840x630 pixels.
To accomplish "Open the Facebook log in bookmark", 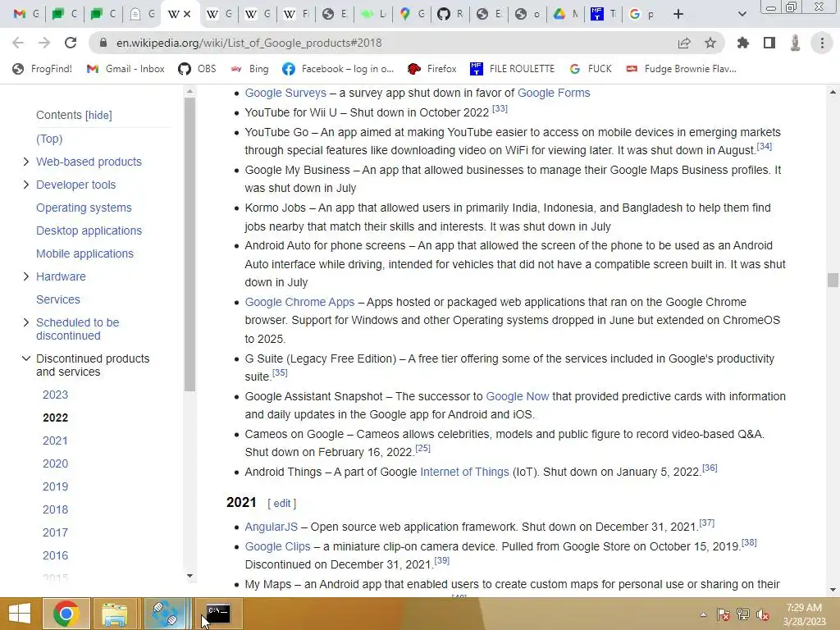I will click(338, 69).
